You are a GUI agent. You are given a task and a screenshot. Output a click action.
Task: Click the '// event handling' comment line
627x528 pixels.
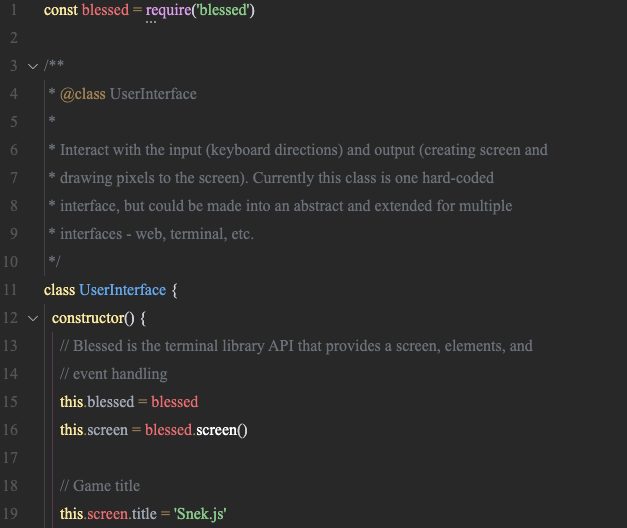114,374
